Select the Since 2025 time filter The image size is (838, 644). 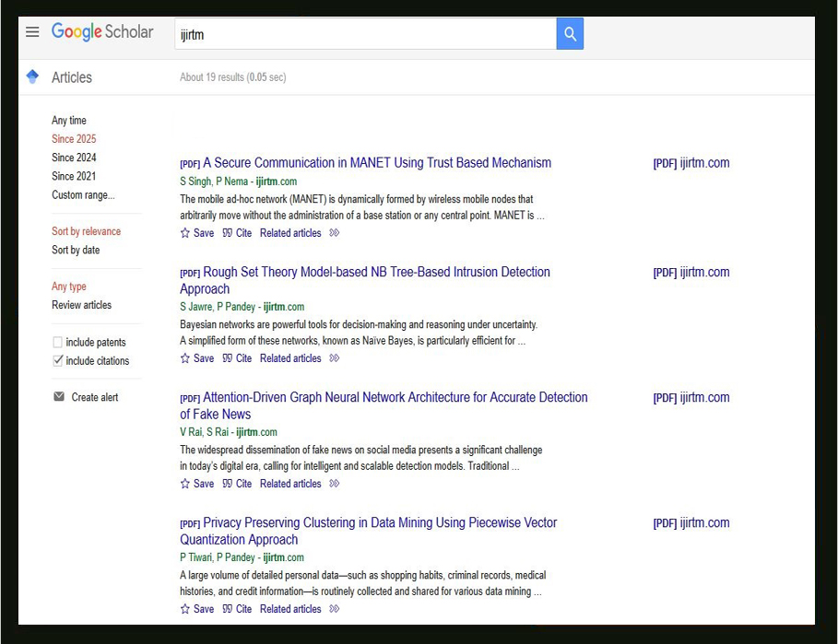point(73,139)
